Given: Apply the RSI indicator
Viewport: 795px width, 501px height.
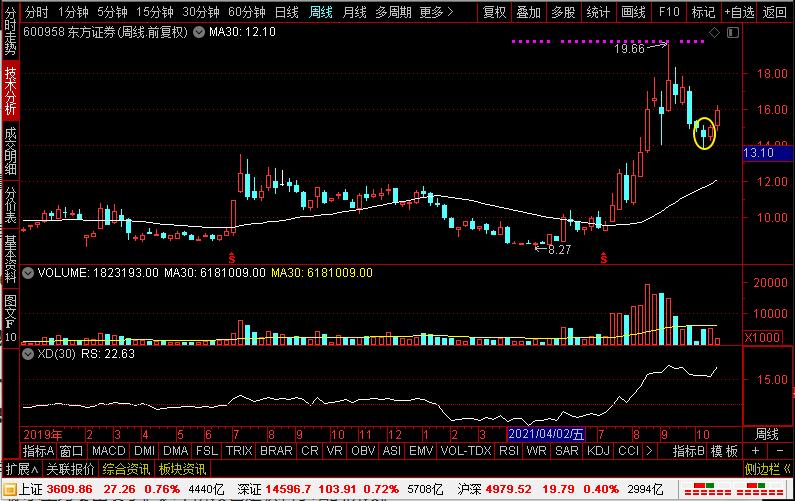Looking at the screenshot, I should tap(509, 451).
